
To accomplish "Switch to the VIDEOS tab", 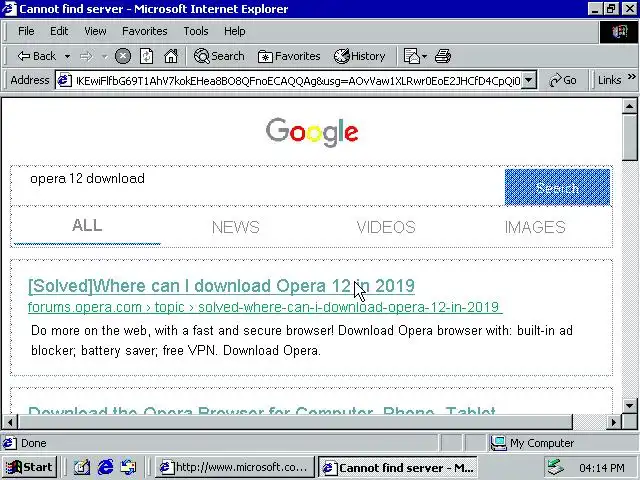I will click(386, 227).
